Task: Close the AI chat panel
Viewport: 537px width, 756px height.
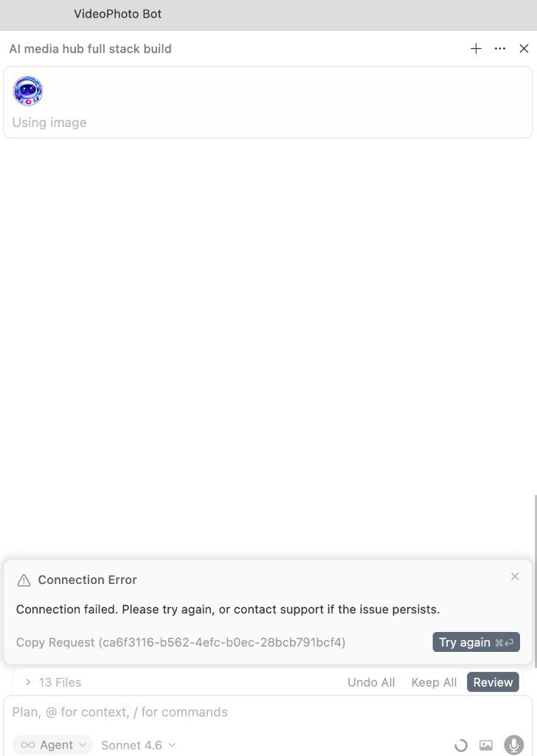Action: [x=524, y=49]
